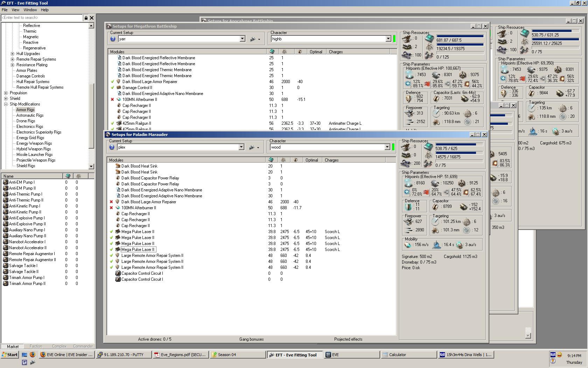Click the calibration icon showing 200 in Paladin

pyautogui.click(x=406, y=163)
